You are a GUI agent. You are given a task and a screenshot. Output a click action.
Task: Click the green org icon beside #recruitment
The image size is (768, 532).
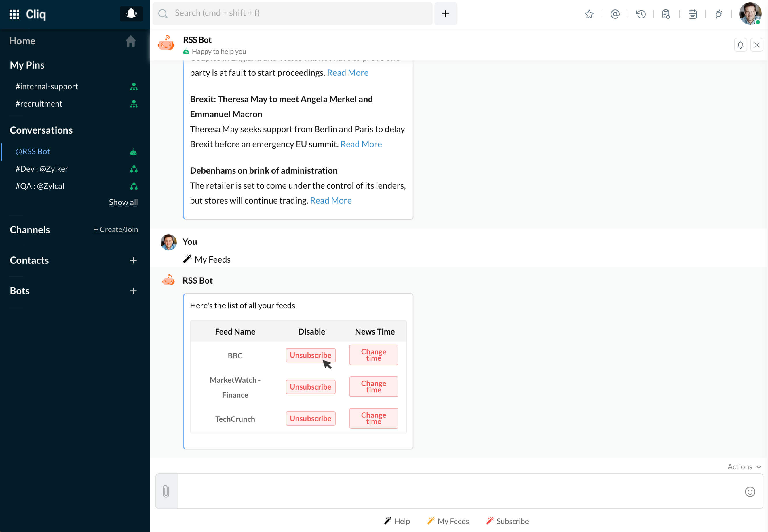pos(134,104)
